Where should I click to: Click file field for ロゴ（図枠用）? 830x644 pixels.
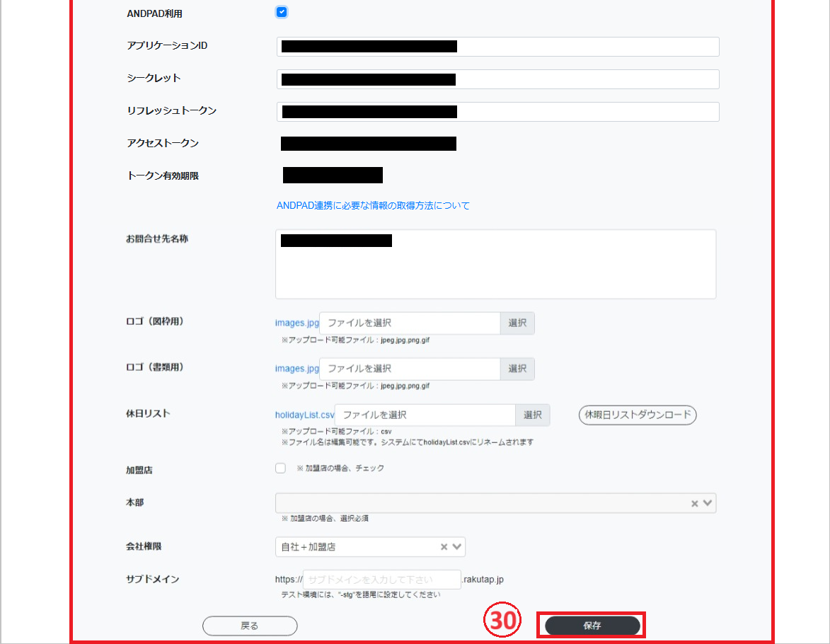coord(410,323)
